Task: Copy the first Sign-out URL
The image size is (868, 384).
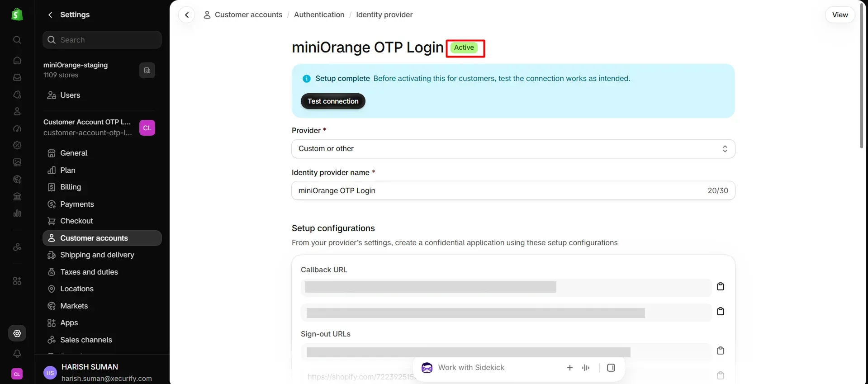Action: pos(721,351)
